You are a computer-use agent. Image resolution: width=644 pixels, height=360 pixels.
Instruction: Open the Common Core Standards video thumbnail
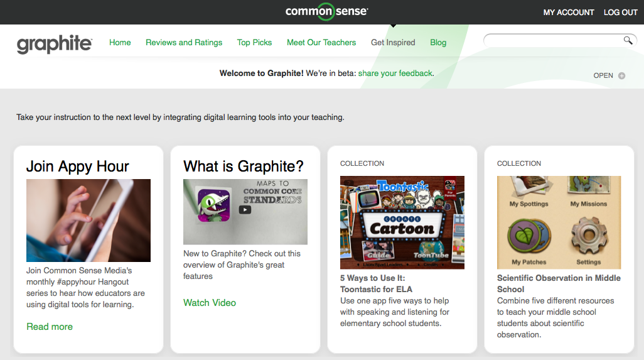click(x=245, y=212)
